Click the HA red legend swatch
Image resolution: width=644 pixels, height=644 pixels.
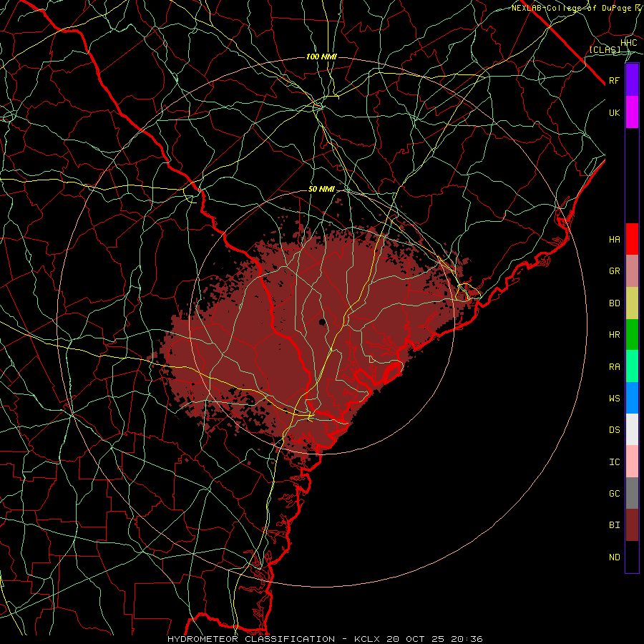[x=632, y=239]
